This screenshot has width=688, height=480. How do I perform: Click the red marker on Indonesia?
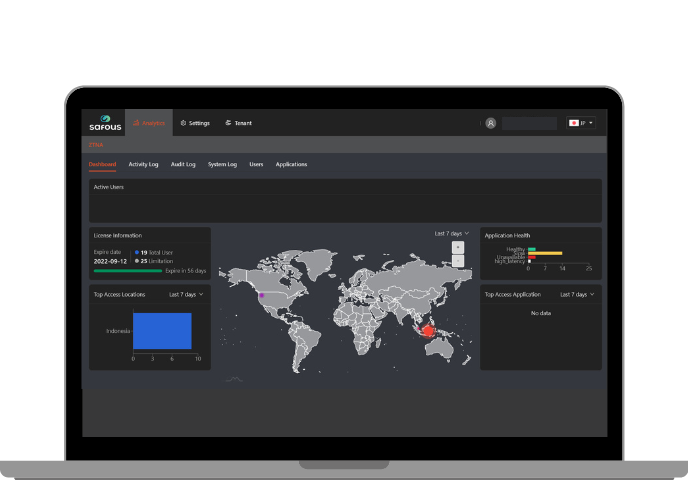point(428,330)
